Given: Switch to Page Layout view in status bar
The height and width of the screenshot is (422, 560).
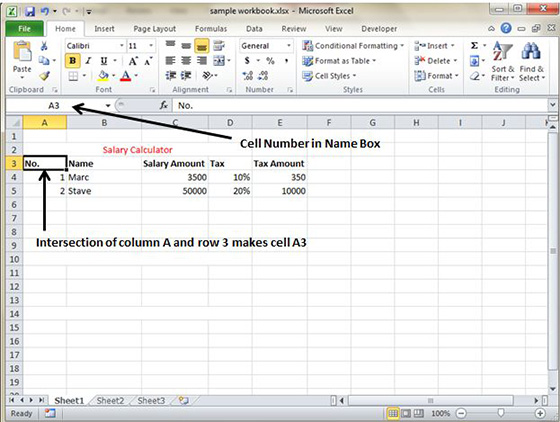Looking at the screenshot, I should (406, 414).
